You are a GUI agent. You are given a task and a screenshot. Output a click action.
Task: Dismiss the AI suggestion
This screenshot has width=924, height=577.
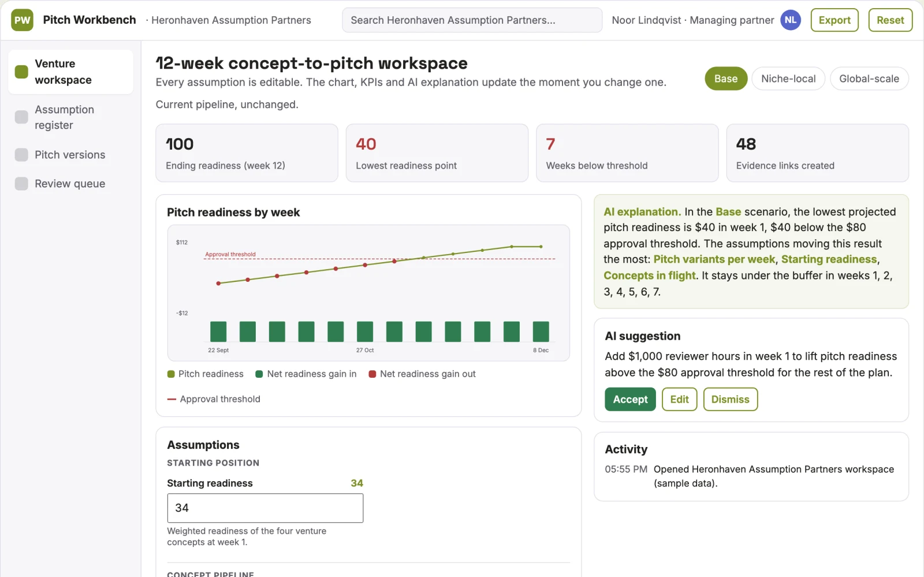(x=730, y=399)
